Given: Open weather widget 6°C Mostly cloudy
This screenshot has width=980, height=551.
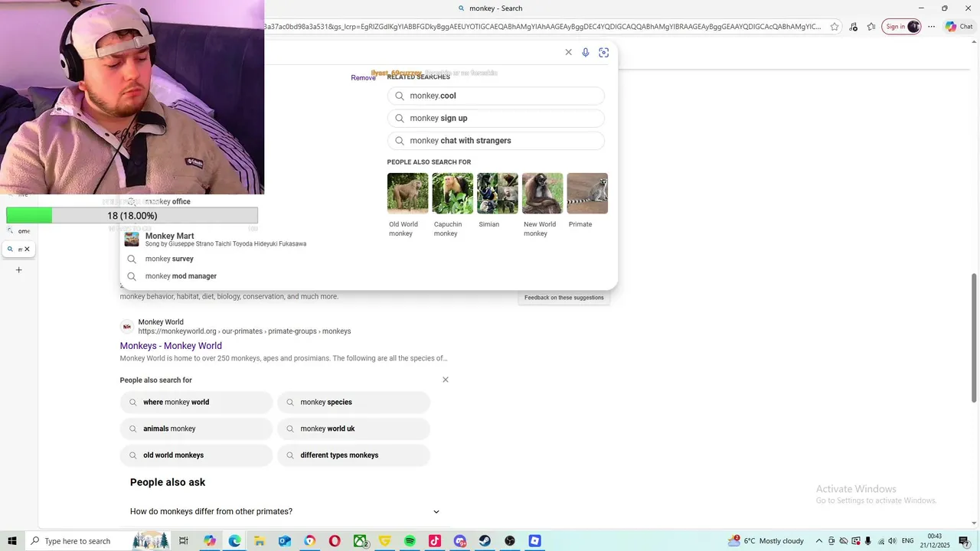Looking at the screenshot, I should (766, 541).
